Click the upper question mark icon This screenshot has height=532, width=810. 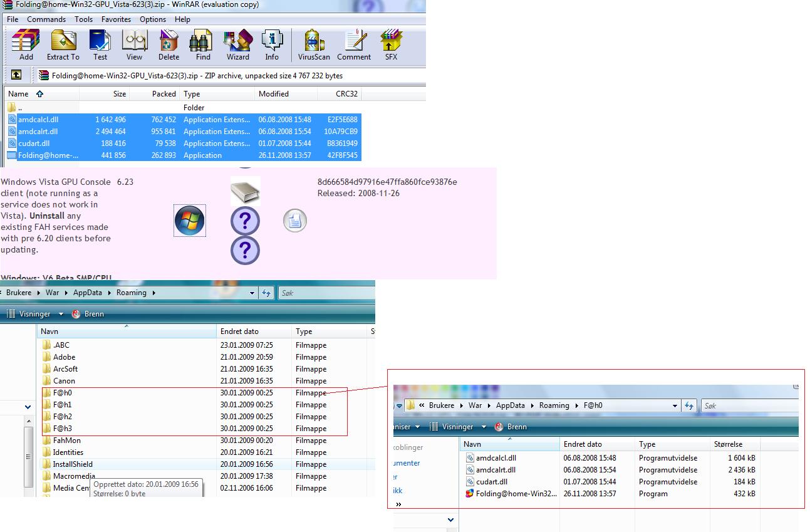pyautogui.click(x=245, y=221)
